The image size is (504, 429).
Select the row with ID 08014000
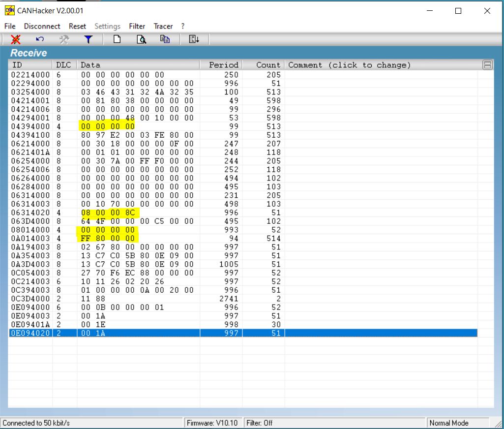click(x=243, y=230)
